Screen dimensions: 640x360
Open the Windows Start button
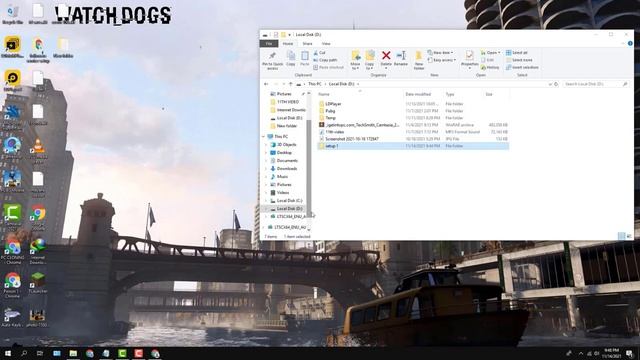(8, 353)
